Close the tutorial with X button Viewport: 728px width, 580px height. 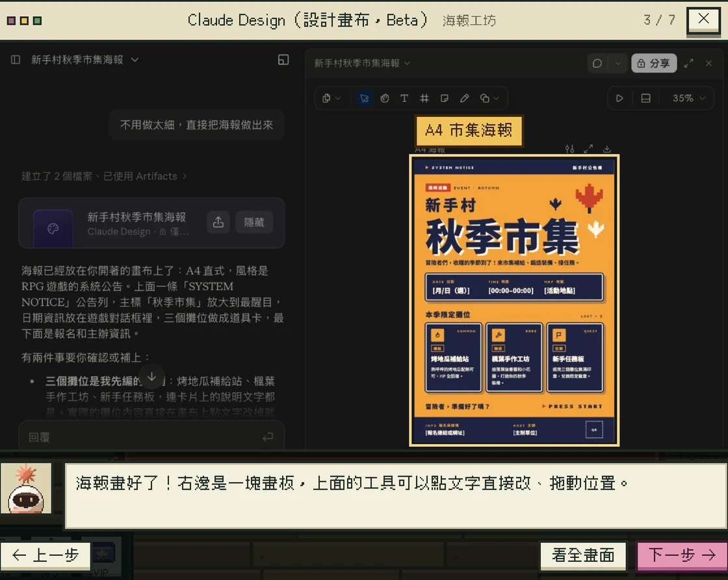click(x=703, y=19)
